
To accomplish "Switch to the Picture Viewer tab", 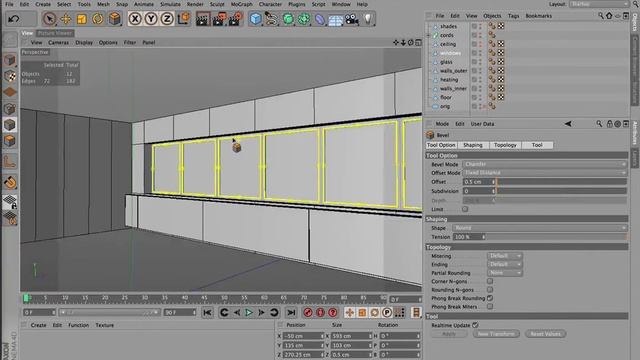I will (x=55, y=33).
